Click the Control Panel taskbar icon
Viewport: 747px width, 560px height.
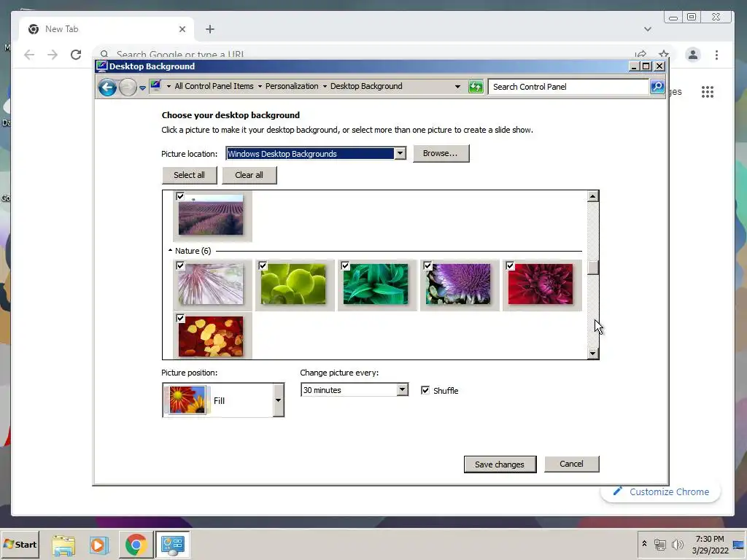pos(172,545)
